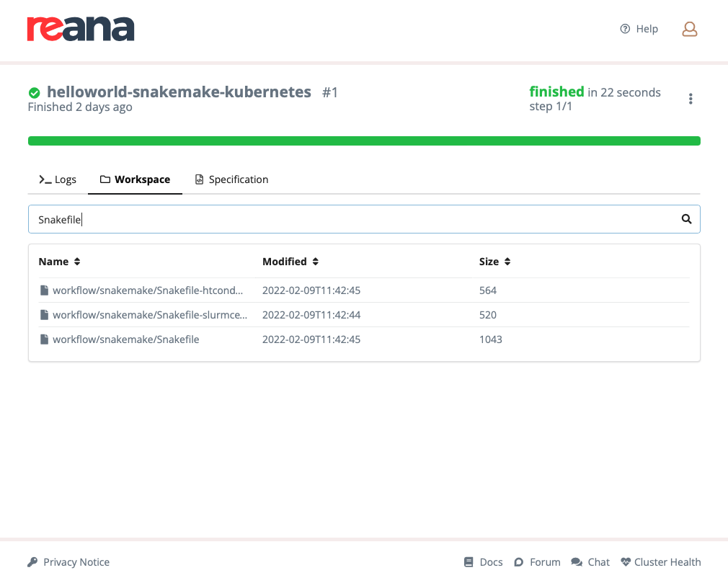Click the green checkmark workflow status icon

34,92
